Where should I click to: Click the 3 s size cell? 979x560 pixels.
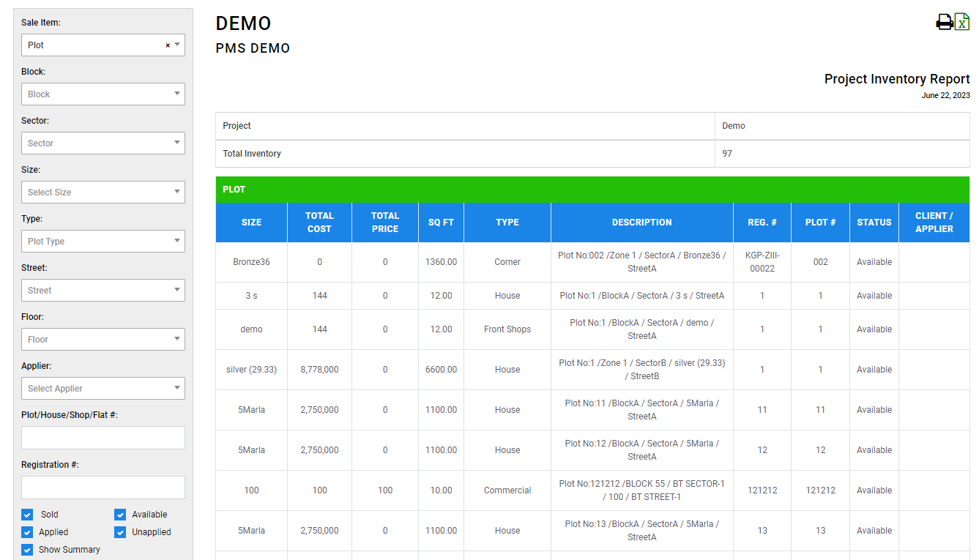click(251, 296)
